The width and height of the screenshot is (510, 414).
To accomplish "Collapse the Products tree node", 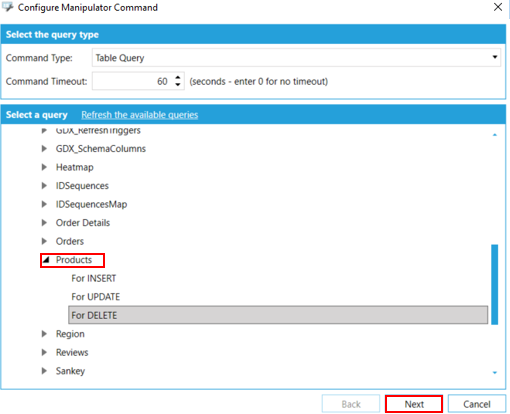I will pos(46,260).
